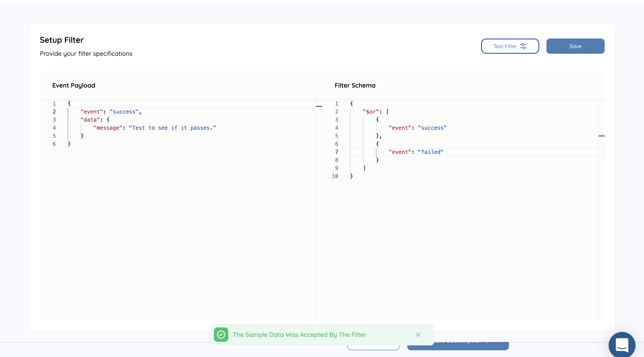Click the green checkmark success icon

(221, 334)
